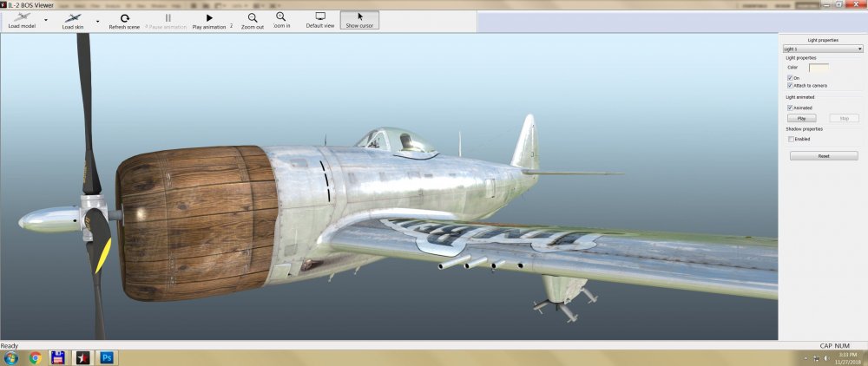Open Photoshop from the taskbar
Image resolution: width=868 pixels, height=366 pixels.
(108, 356)
